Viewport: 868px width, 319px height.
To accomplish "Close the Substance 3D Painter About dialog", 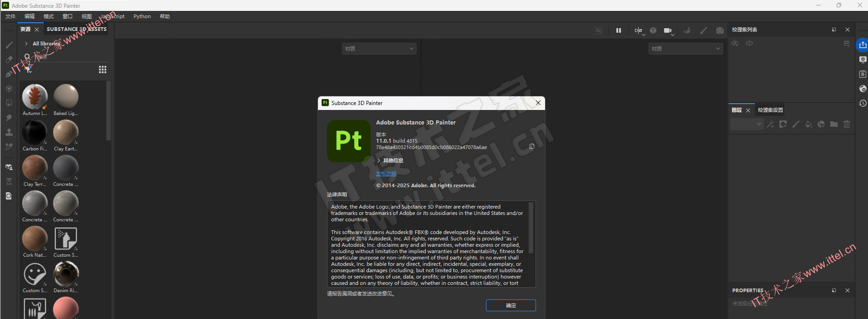I will (538, 103).
